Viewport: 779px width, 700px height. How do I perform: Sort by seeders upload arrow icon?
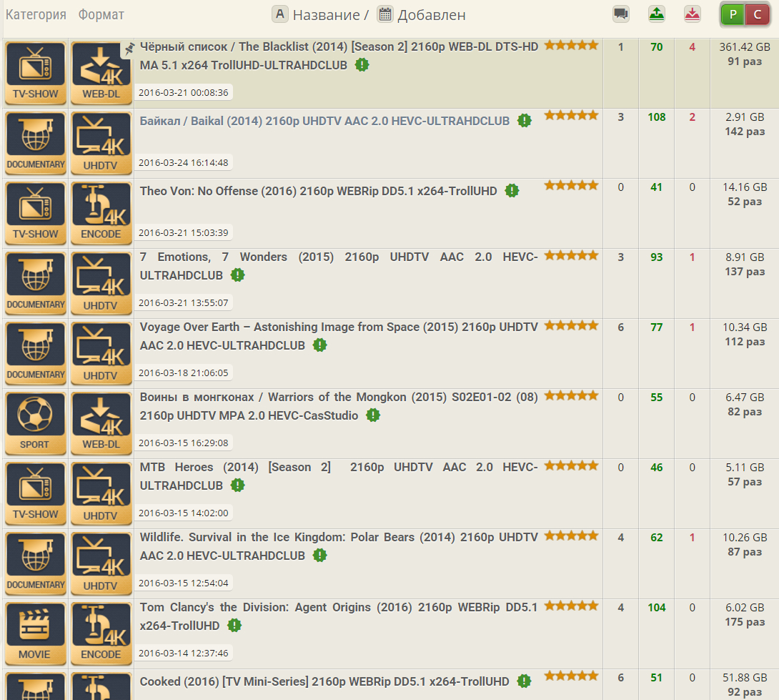[x=656, y=14]
